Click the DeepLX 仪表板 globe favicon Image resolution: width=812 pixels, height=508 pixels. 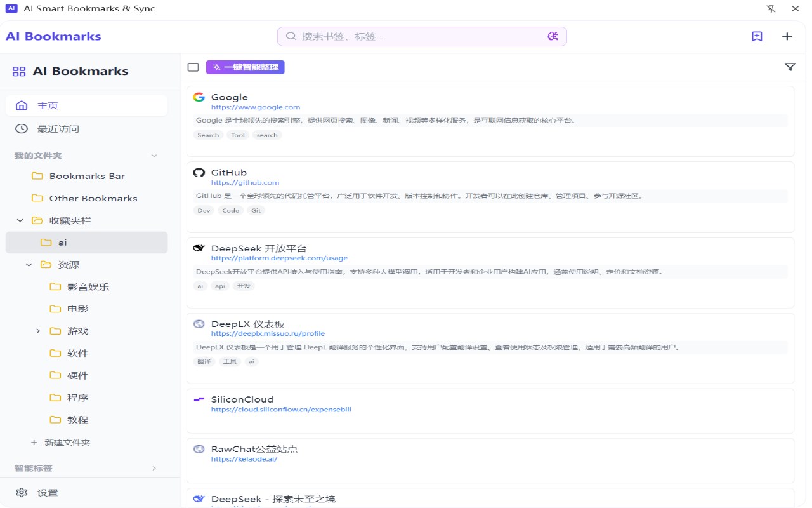click(x=199, y=324)
